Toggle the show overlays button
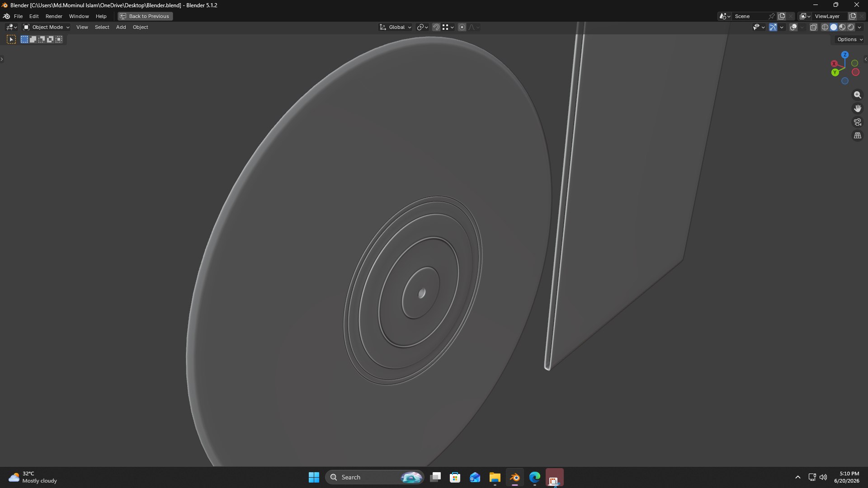The width and height of the screenshot is (868, 488). point(793,27)
